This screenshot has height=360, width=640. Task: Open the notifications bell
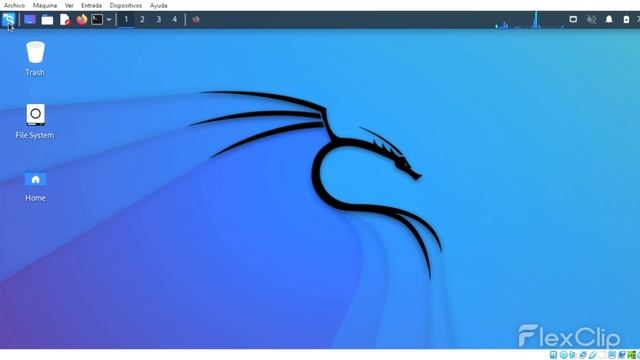pyautogui.click(x=609, y=19)
